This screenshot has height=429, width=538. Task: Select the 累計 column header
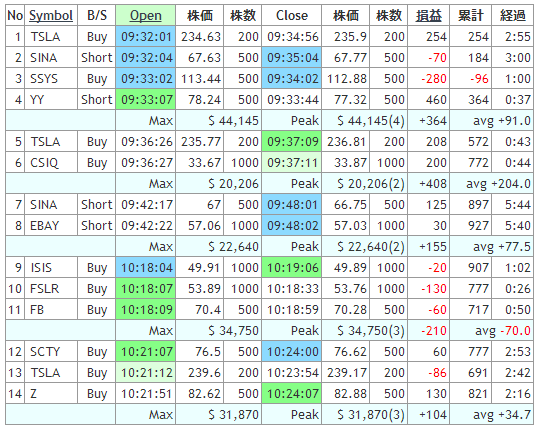(x=470, y=15)
